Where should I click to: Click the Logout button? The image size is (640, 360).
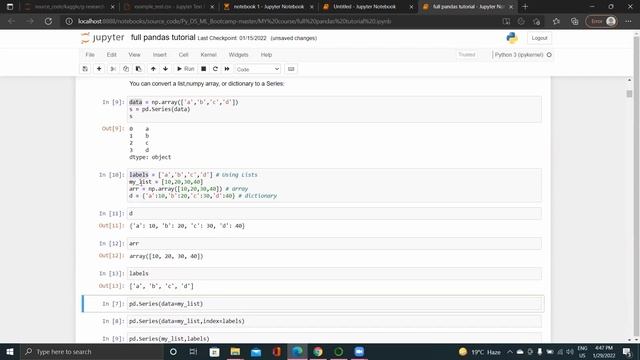pos(539,38)
